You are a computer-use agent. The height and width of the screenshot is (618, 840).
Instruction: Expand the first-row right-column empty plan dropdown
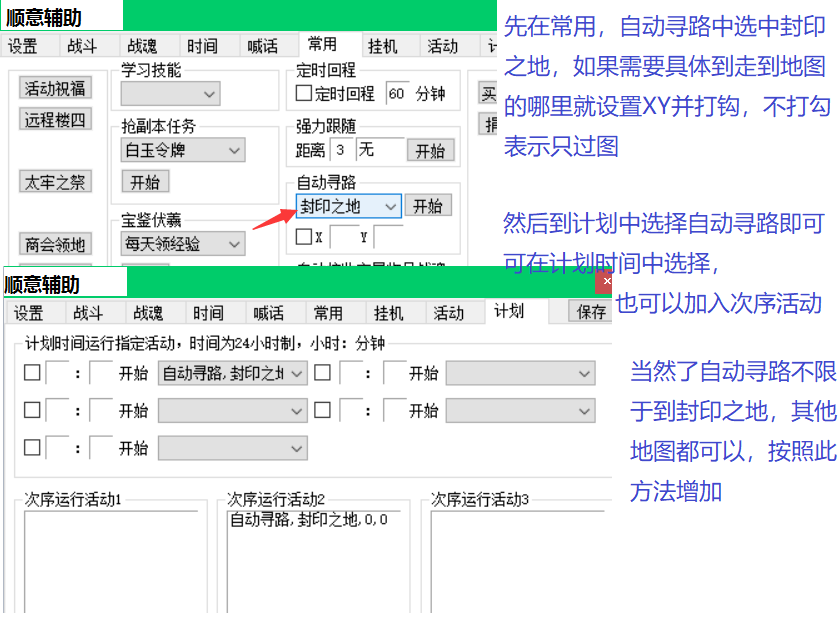520,373
